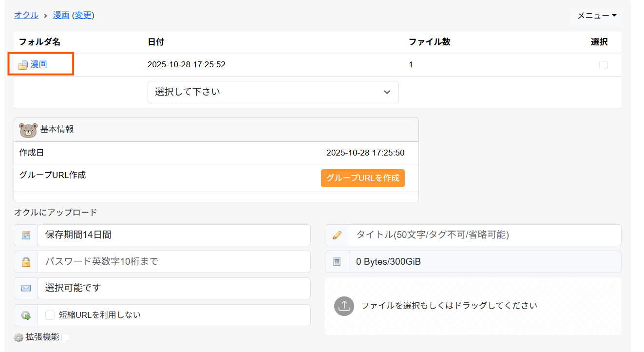Click the pencil icon beside title field
Image resolution: width=644 pixels, height=352 pixels.
point(337,235)
